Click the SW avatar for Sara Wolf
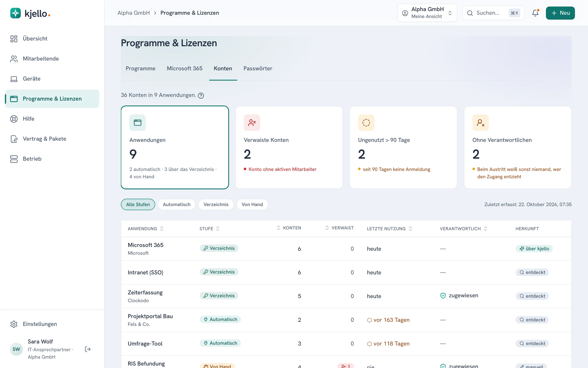The height and width of the screenshot is (368, 588). [16, 349]
